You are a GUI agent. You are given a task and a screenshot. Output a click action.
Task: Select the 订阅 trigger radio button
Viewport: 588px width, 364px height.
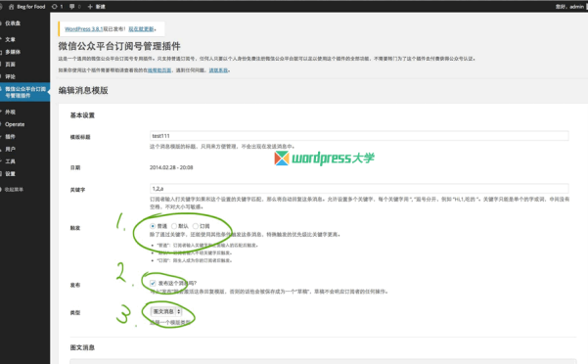(x=196, y=226)
